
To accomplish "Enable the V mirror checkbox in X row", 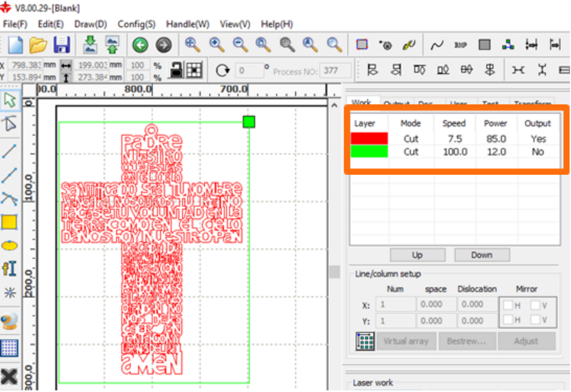I will [535, 305].
